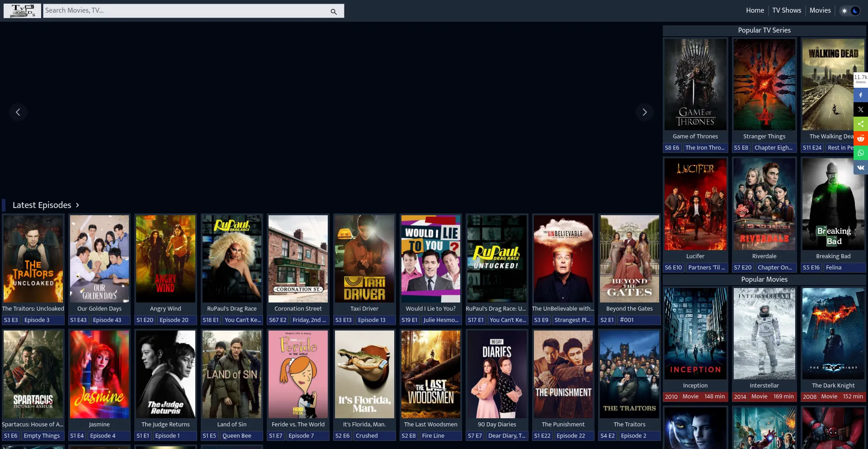Open the TV Shows menu item
868x449 pixels.
click(787, 10)
